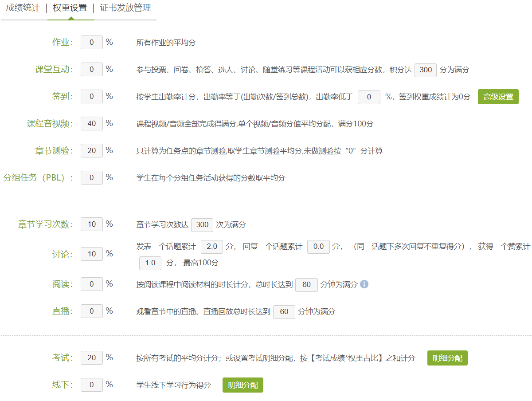Open 高级设置 for sign-in
Image resolution: width=532 pixels, height=401 pixels.
498,97
